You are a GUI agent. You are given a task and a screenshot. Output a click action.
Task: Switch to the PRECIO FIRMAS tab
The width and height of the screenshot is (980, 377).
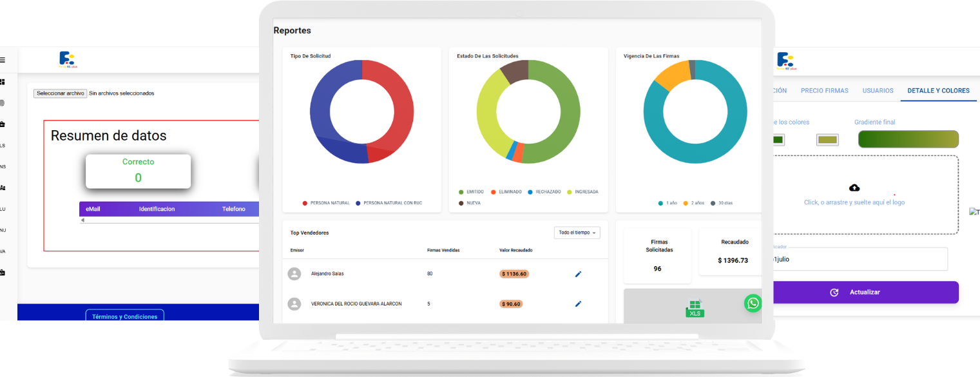[824, 91]
